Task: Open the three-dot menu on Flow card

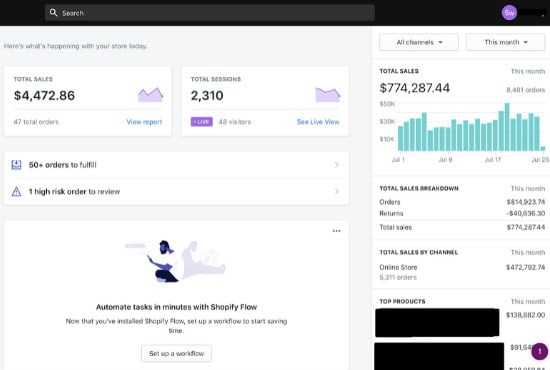Action: coord(336,231)
